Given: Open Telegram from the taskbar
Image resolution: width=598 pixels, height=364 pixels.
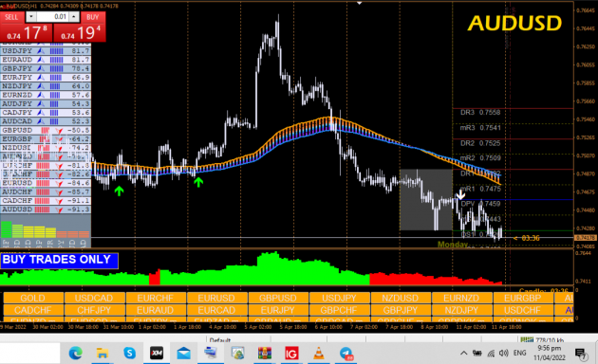Looking at the screenshot, I should pos(346,354).
